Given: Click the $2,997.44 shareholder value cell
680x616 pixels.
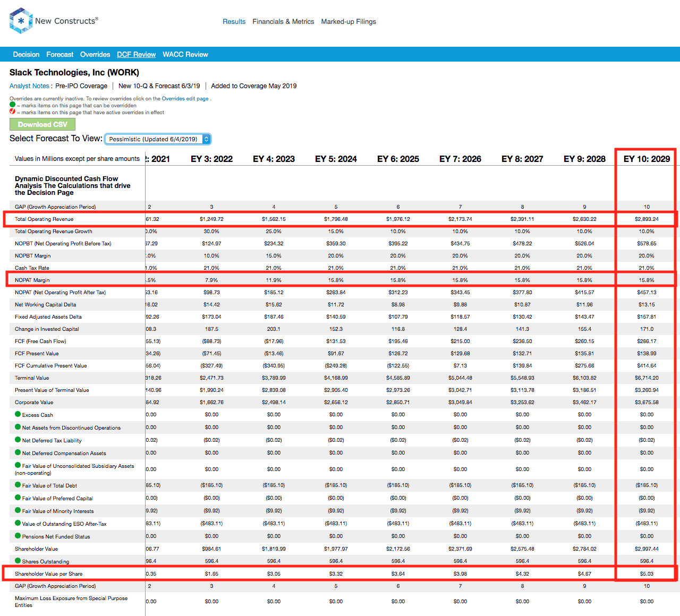Looking at the screenshot, I should 647,549.
